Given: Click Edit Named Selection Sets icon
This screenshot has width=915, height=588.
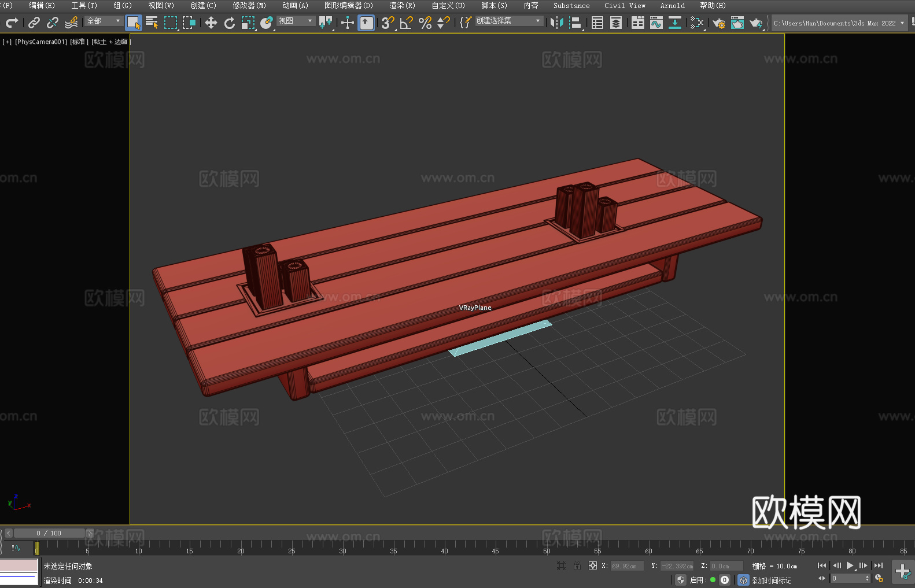Looking at the screenshot, I should pos(466,23).
